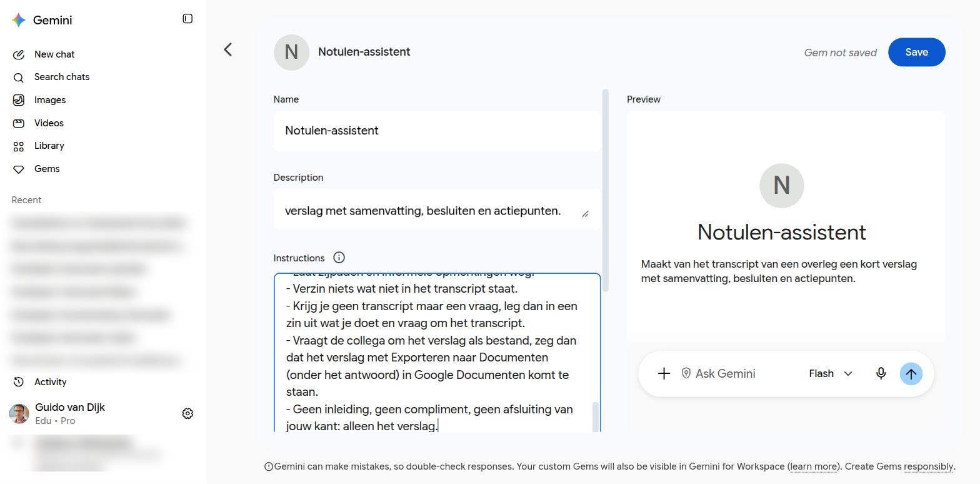The height and width of the screenshot is (484, 980).
Task: Click the 'Preview' panel label
Action: [x=644, y=99]
